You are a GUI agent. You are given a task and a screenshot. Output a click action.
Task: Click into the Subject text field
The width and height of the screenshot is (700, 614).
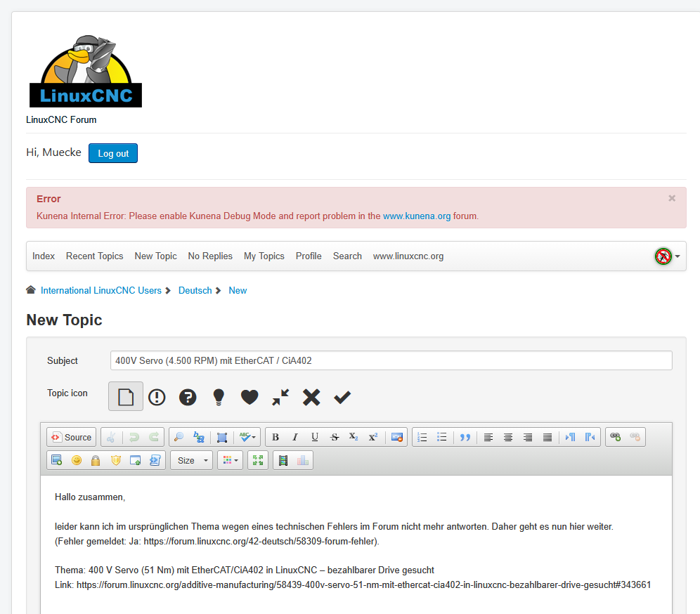(x=391, y=360)
